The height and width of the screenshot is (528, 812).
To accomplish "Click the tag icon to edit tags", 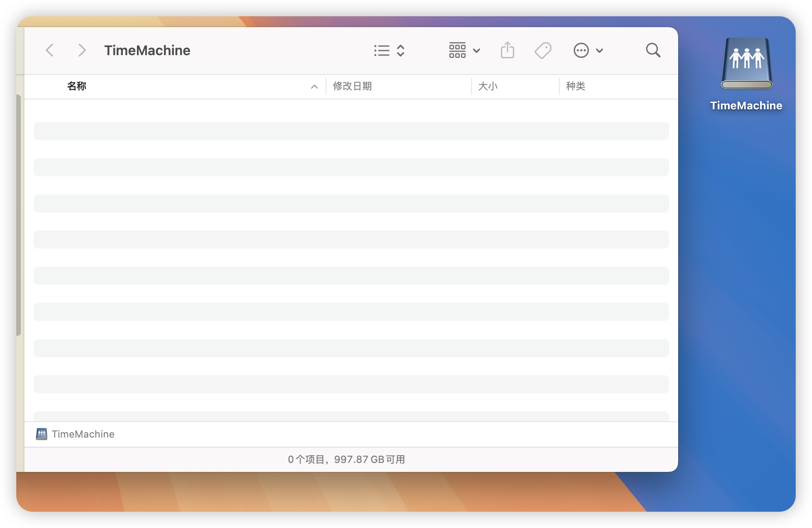I will (543, 51).
